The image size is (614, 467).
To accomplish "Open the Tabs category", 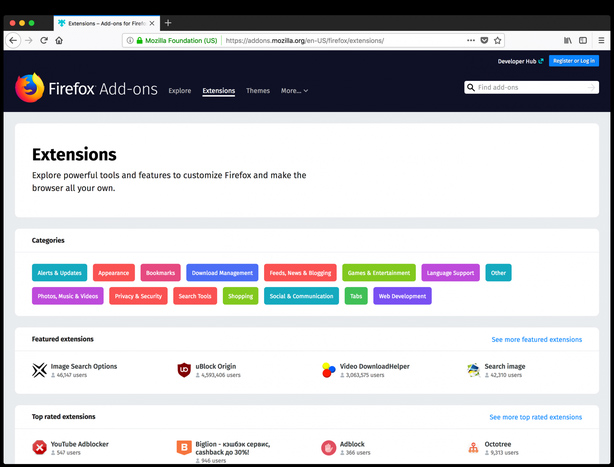I will click(356, 296).
